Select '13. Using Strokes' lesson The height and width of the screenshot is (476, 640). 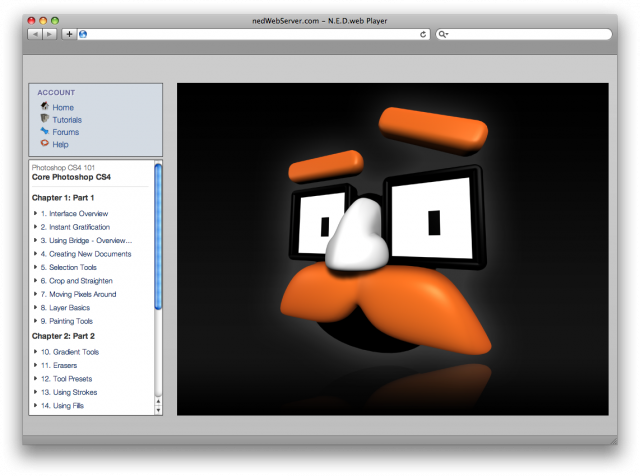tap(69, 392)
